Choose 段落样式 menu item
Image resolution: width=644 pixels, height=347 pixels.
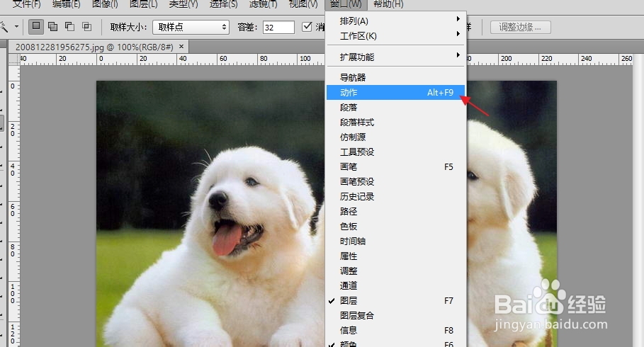tap(395, 122)
